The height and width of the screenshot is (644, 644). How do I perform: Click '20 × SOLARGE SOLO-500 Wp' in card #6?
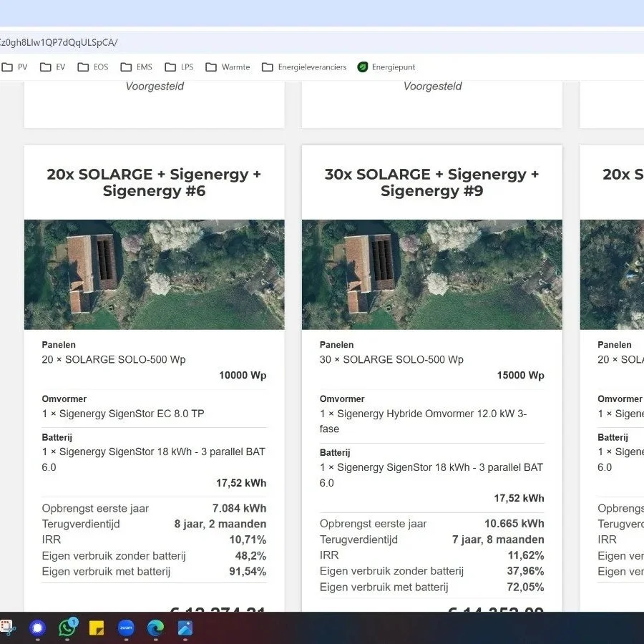click(x=114, y=359)
